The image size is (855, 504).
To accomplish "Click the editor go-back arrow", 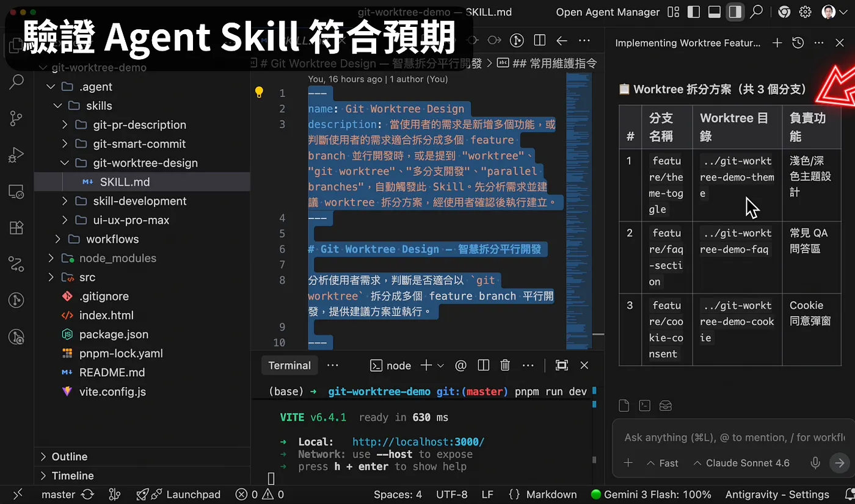I will coord(562,40).
